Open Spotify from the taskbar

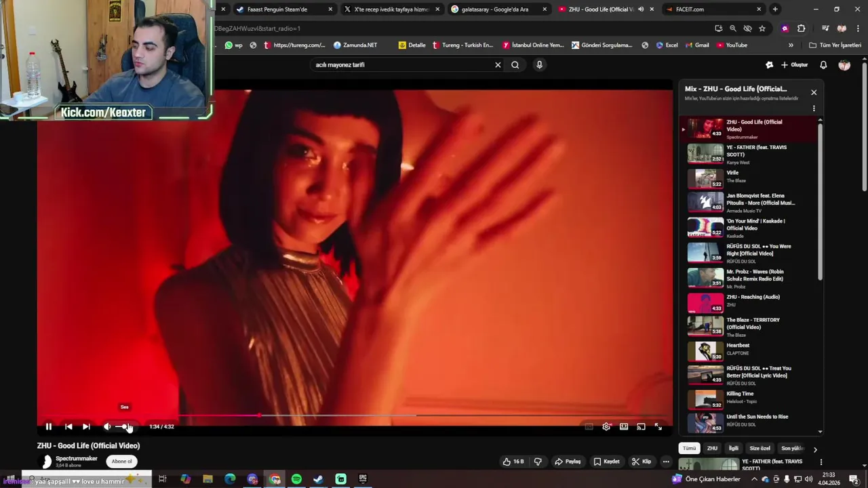(296, 479)
